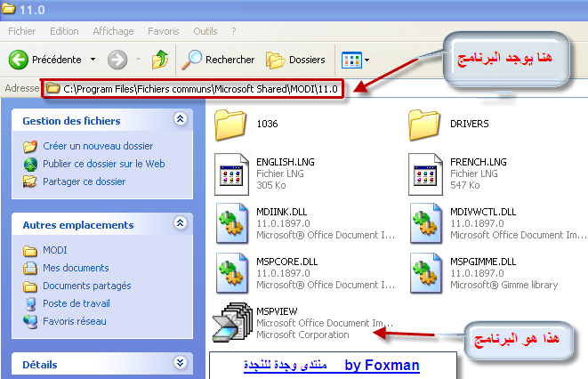588x379 pixels.
Task: Click the folder icon in address bar
Action: (52, 88)
